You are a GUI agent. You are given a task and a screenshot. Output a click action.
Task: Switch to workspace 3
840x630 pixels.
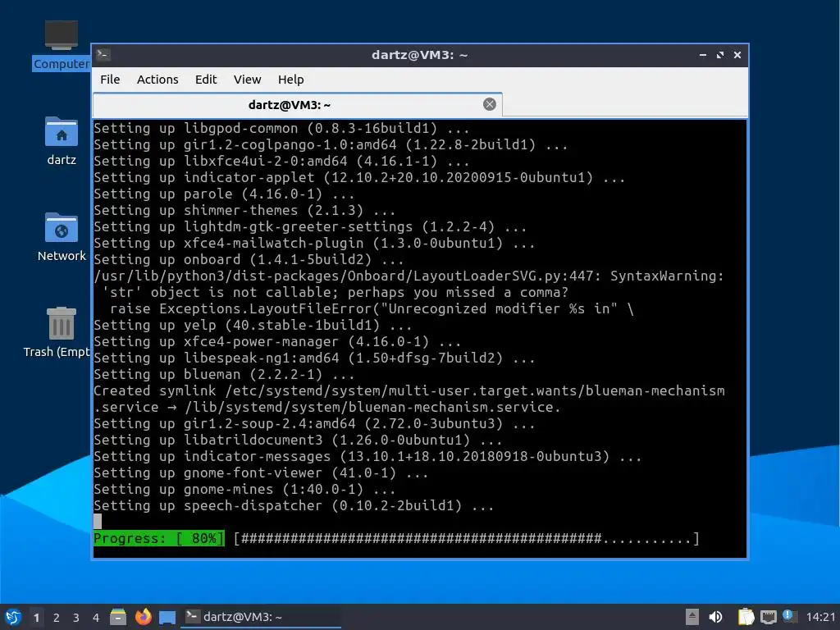pyautogui.click(x=76, y=618)
